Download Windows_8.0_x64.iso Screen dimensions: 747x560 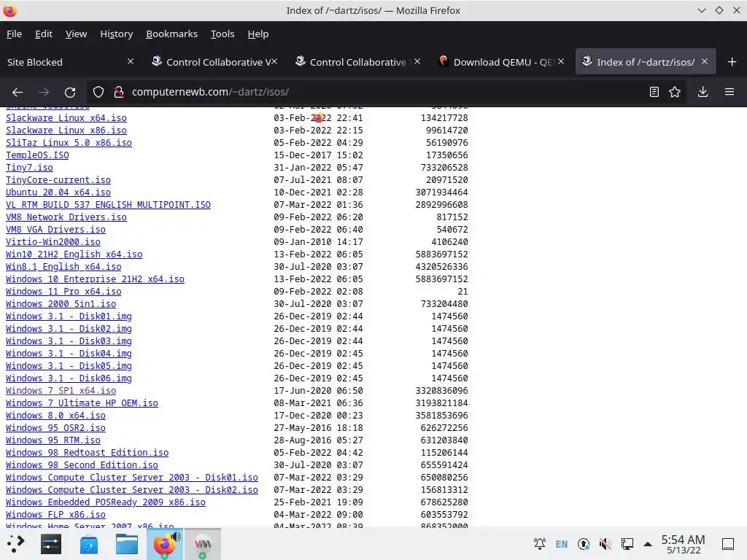point(55,415)
